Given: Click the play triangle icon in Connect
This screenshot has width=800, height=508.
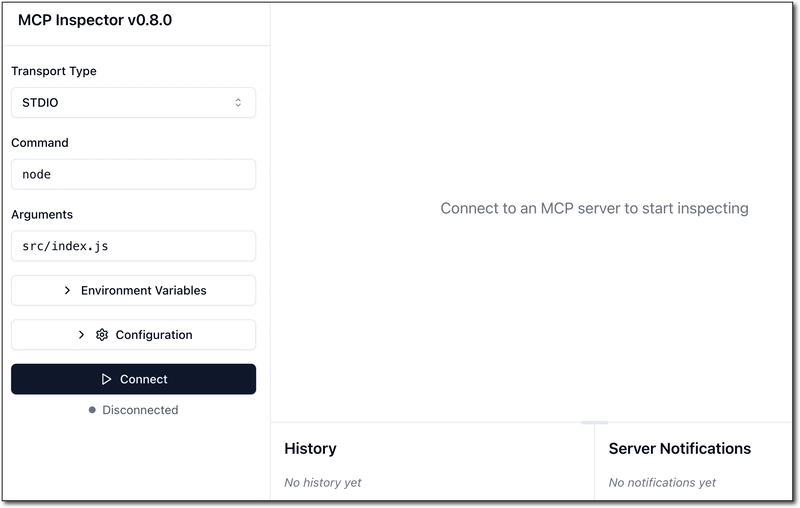Looking at the screenshot, I should pos(106,379).
